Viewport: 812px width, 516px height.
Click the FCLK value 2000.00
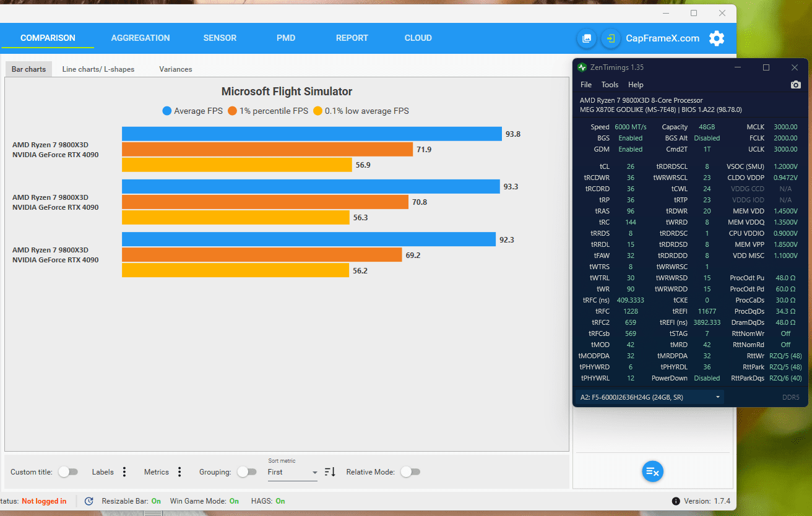(785, 138)
